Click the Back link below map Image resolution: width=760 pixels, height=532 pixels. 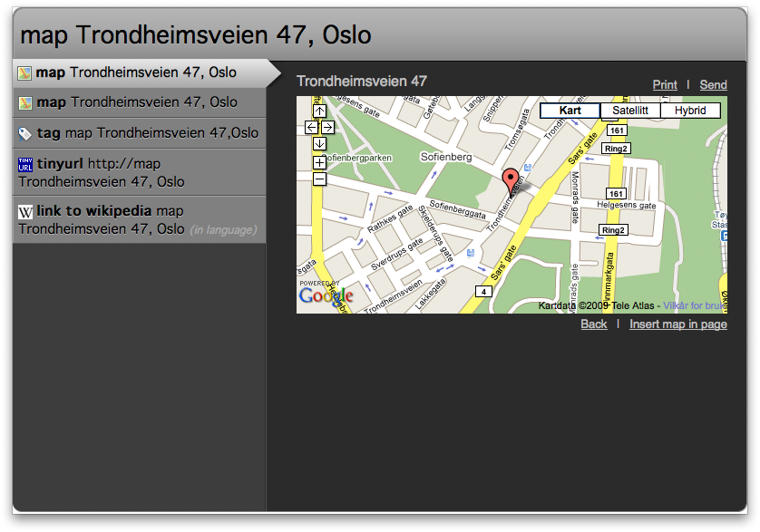click(x=594, y=324)
